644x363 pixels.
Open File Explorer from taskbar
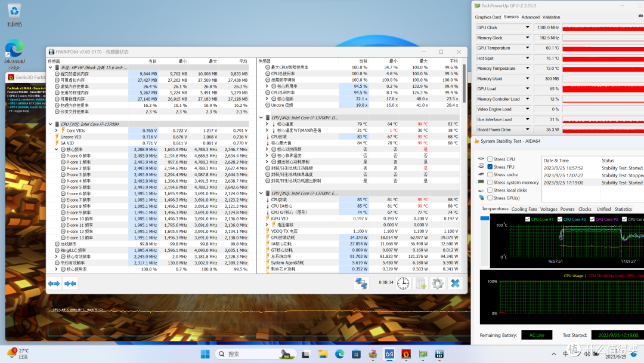point(323,354)
